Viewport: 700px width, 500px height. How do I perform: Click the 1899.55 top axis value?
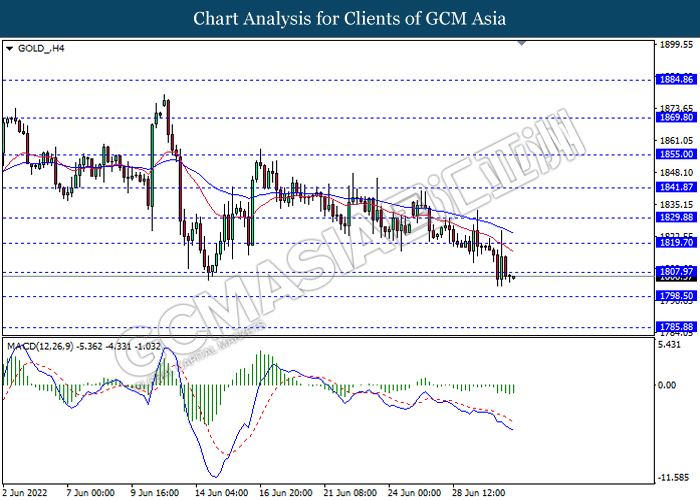pyautogui.click(x=676, y=45)
